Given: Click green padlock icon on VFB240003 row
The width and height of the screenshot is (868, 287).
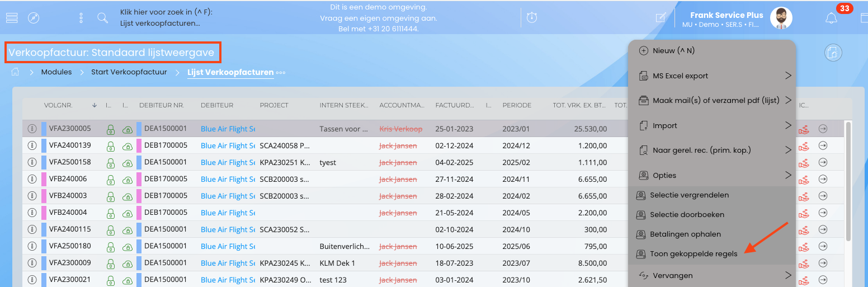Looking at the screenshot, I should coord(111,196).
